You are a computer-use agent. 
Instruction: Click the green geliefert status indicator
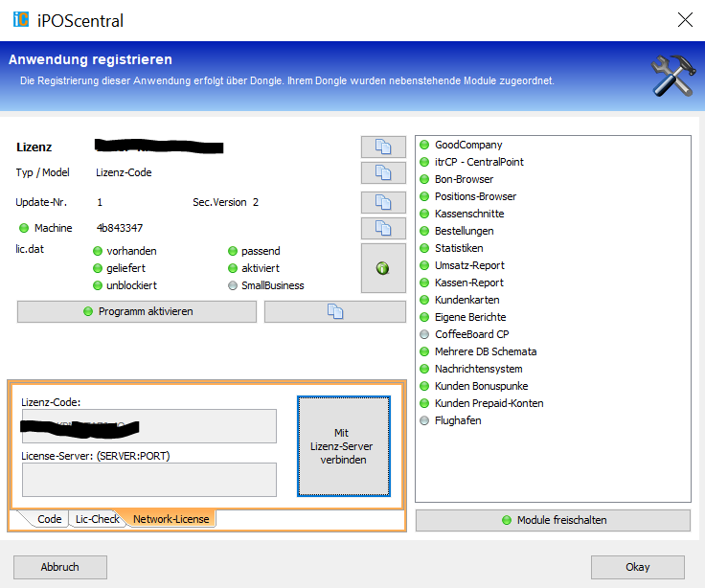[x=98, y=268]
